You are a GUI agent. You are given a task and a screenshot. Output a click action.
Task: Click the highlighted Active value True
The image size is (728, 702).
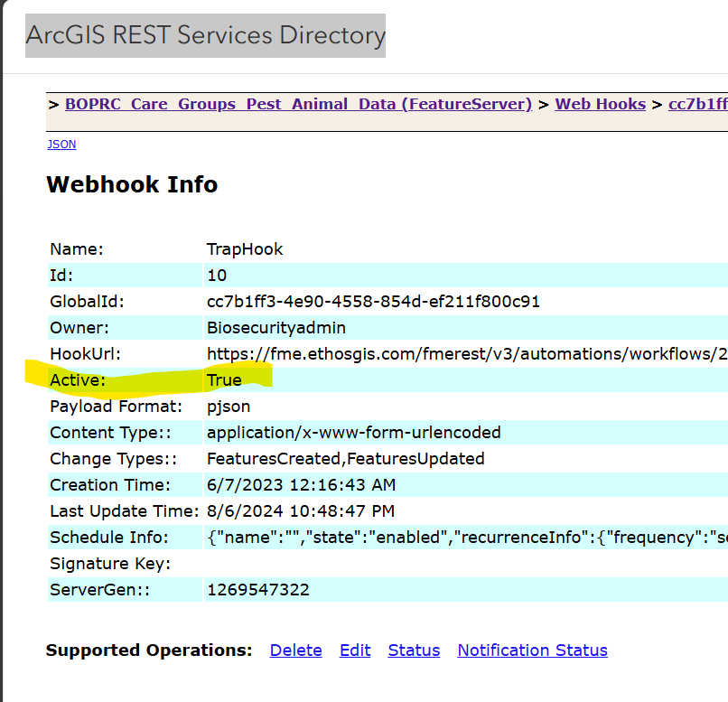point(224,380)
